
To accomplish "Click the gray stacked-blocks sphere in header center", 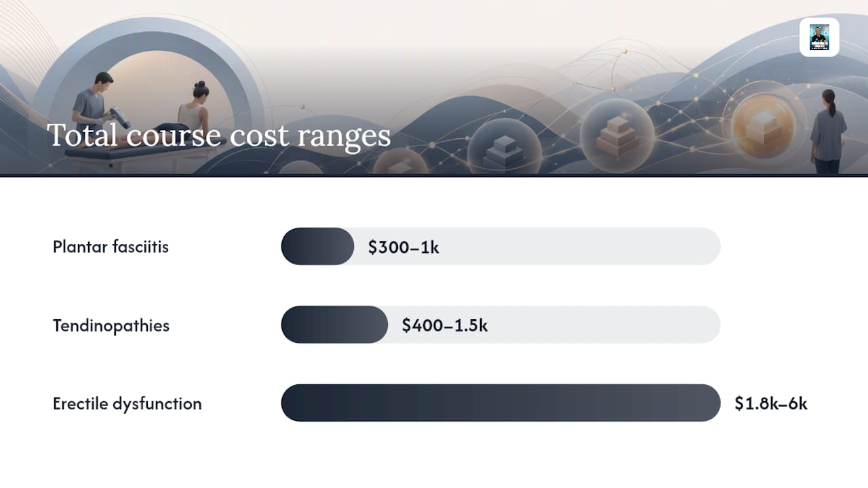I will [503, 147].
